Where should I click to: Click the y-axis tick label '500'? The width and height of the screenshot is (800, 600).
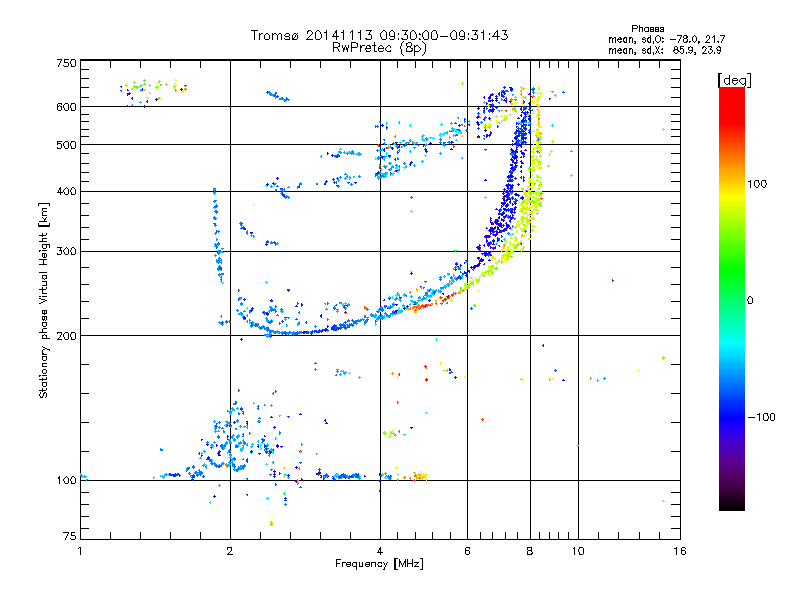66,145
